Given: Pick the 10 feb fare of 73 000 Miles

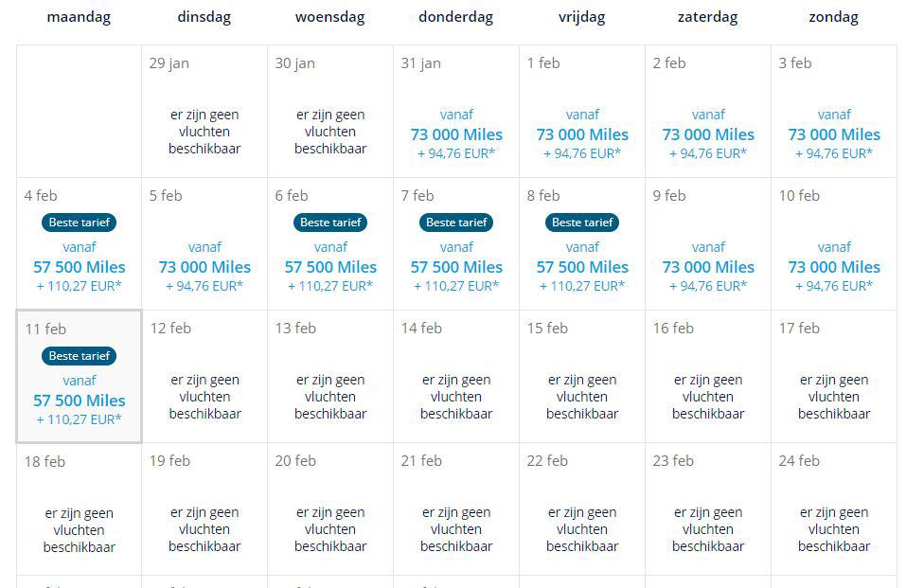Looking at the screenshot, I should tap(834, 267).
